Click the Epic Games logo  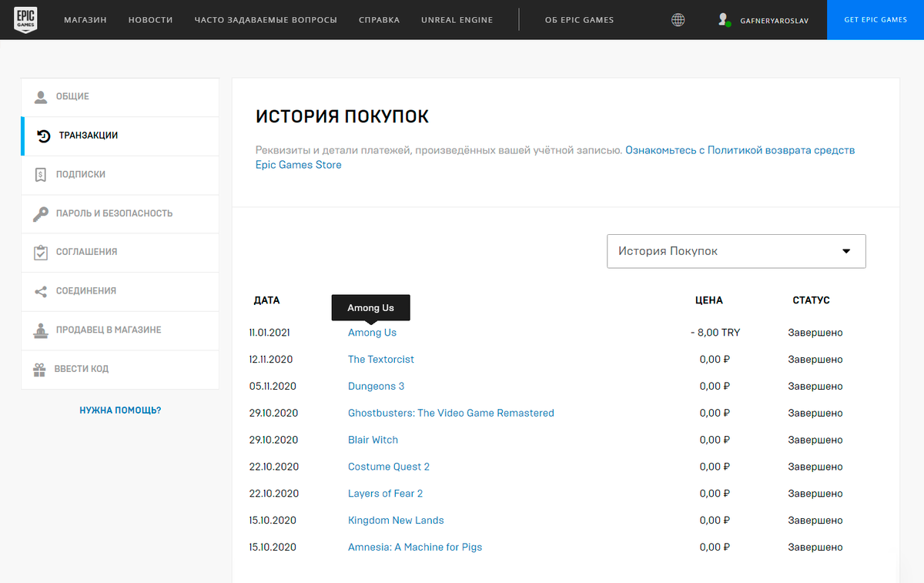pos(26,20)
